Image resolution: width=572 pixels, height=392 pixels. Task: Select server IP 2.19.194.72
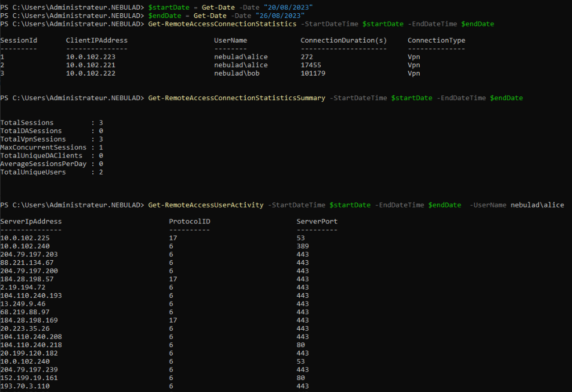(x=23, y=287)
